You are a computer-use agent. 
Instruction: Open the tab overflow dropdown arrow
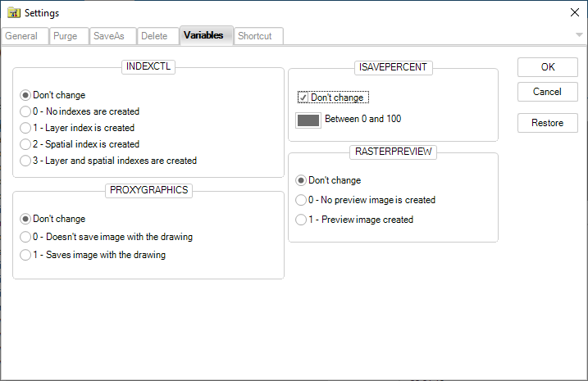pos(579,35)
